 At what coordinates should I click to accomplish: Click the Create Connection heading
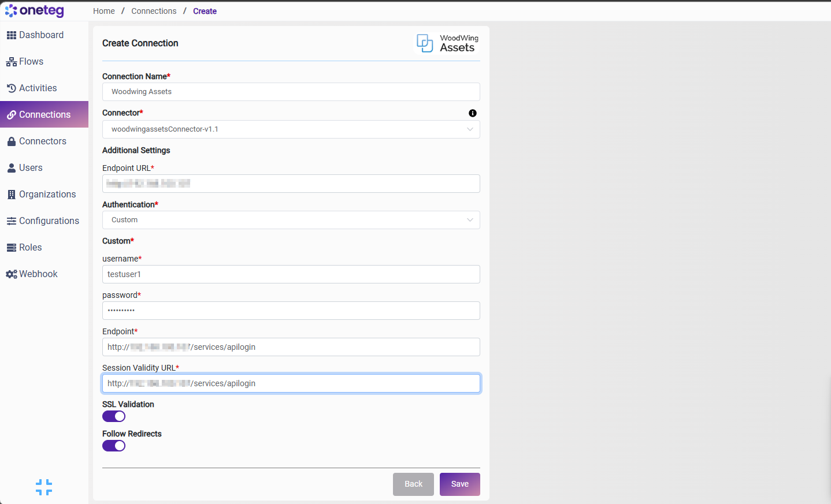click(x=140, y=43)
